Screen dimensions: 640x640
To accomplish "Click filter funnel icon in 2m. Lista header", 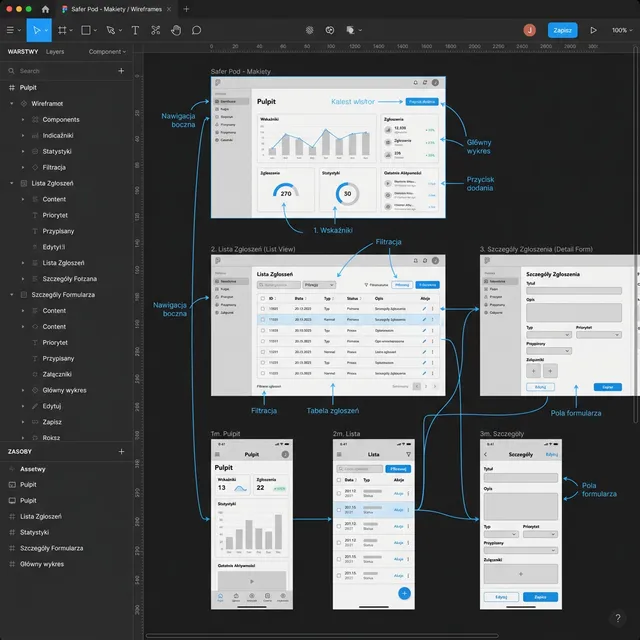I will pos(408,454).
